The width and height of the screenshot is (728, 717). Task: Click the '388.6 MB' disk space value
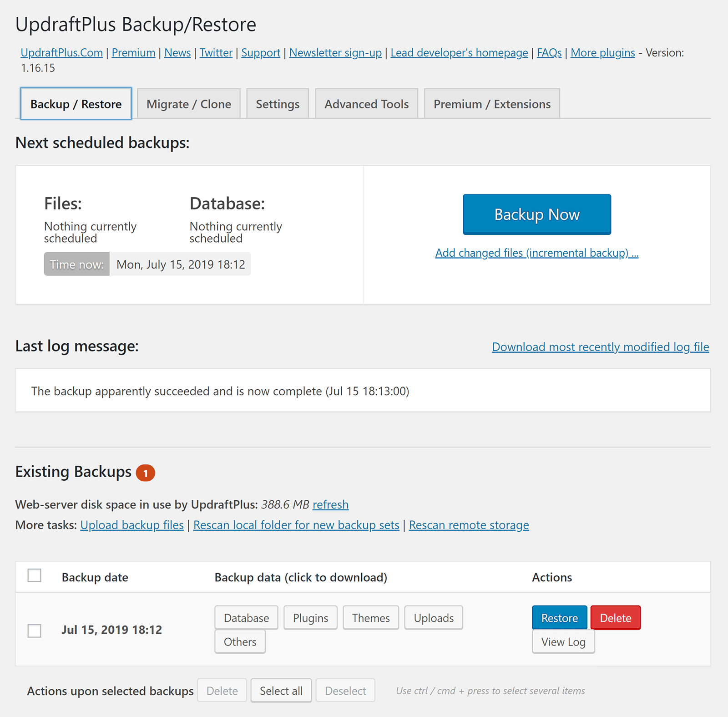[285, 504]
